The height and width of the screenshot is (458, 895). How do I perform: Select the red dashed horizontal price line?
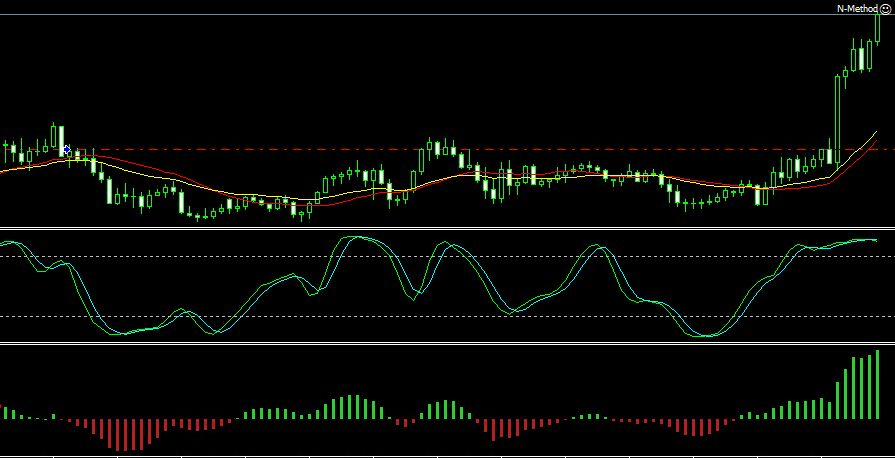[448, 150]
